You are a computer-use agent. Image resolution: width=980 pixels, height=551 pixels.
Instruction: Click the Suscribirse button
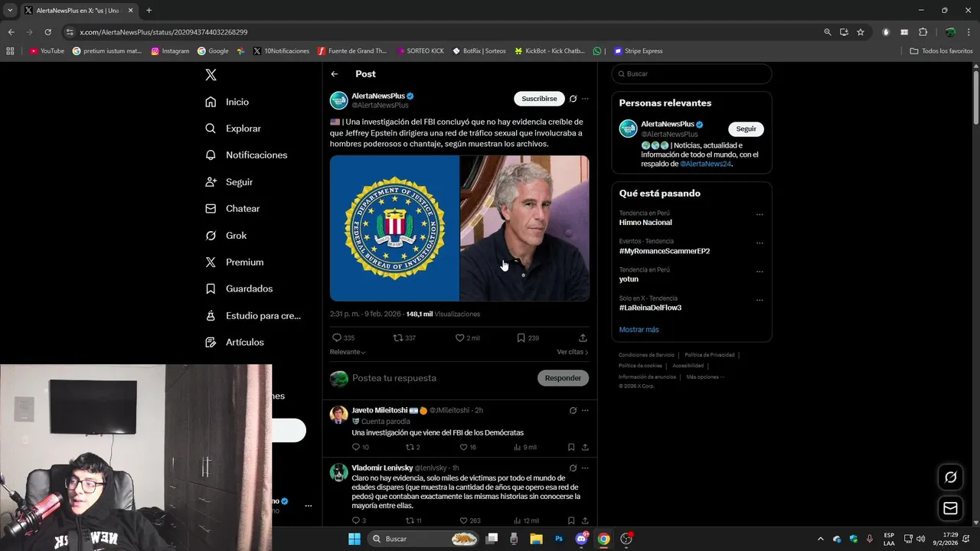[x=539, y=99]
